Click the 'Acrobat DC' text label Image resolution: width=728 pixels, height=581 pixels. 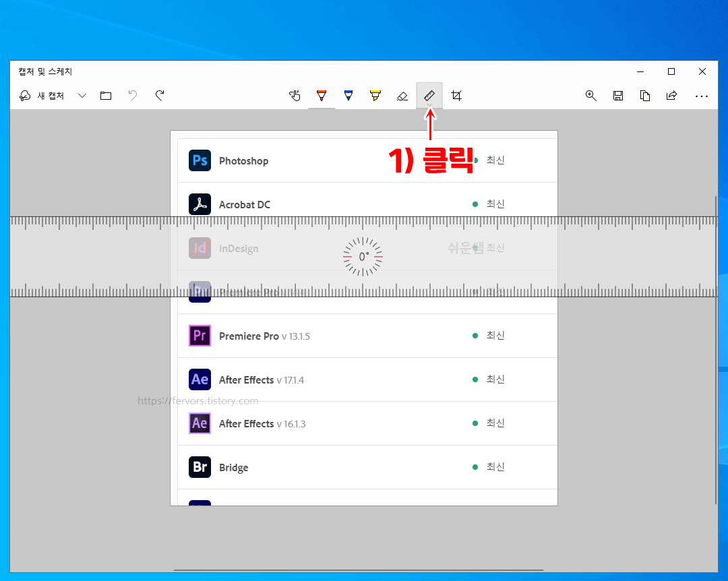[245, 205]
